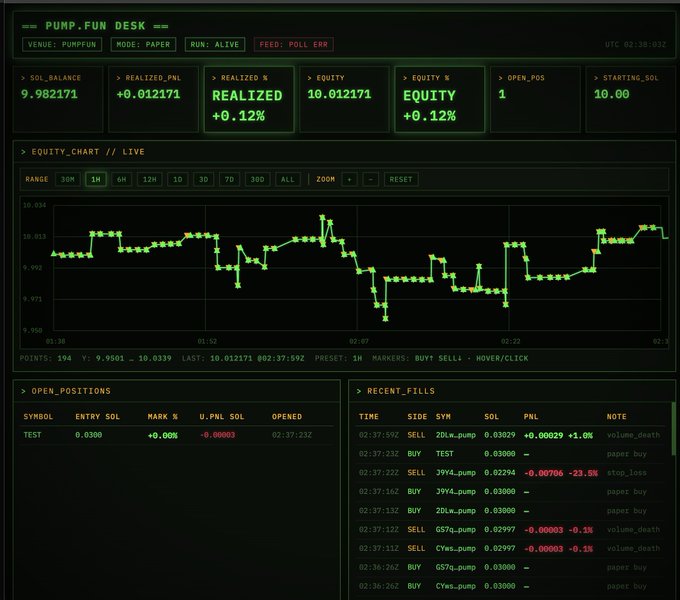The width and height of the screenshot is (680, 600).
Task: Show ALL range on equity chart
Action: point(288,179)
